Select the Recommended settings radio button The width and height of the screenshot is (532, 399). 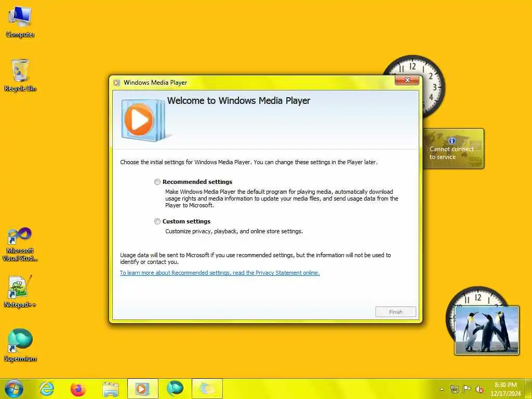(157, 182)
